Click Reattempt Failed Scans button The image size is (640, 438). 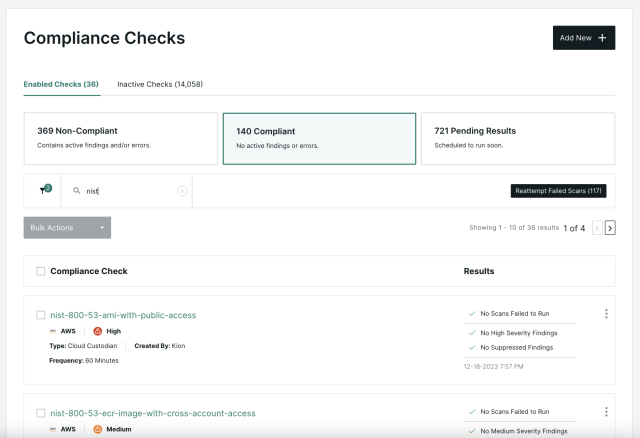(559, 190)
